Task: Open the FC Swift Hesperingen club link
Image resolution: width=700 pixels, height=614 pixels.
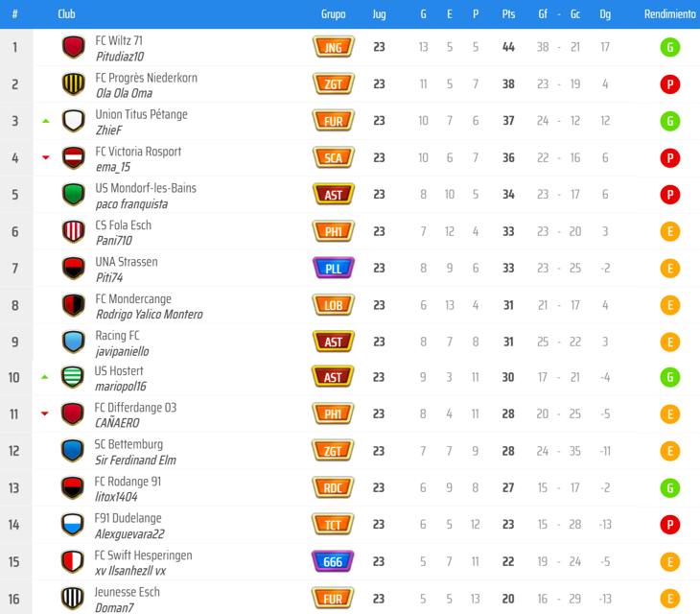Action: [143, 555]
